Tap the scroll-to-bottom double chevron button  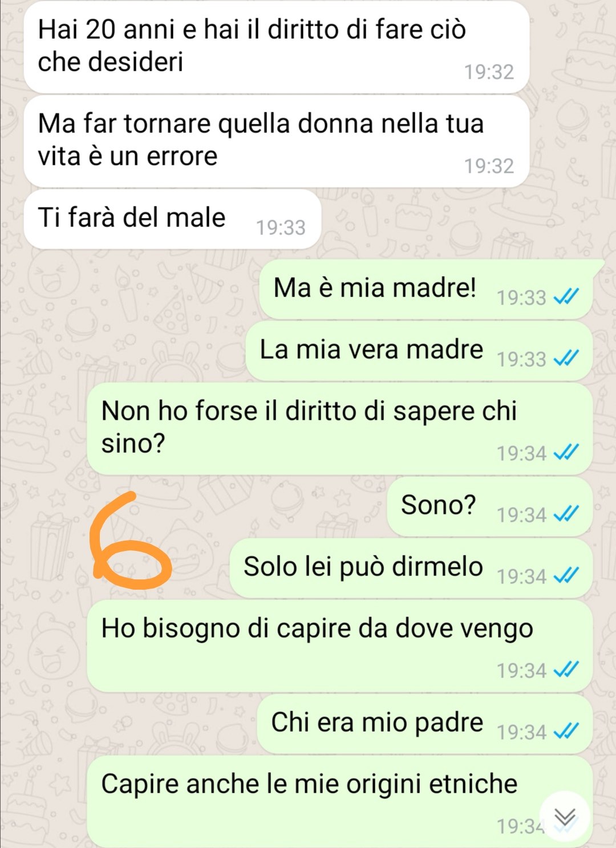pyautogui.click(x=565, y=818)
